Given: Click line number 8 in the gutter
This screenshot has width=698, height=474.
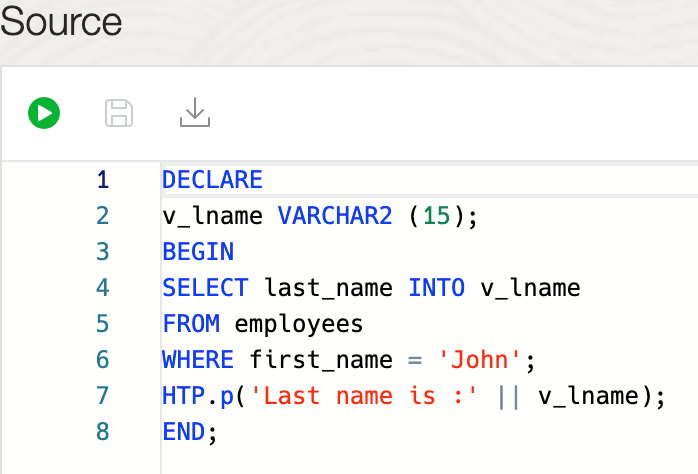Looking at the screenshot, I should click(101, 432).
